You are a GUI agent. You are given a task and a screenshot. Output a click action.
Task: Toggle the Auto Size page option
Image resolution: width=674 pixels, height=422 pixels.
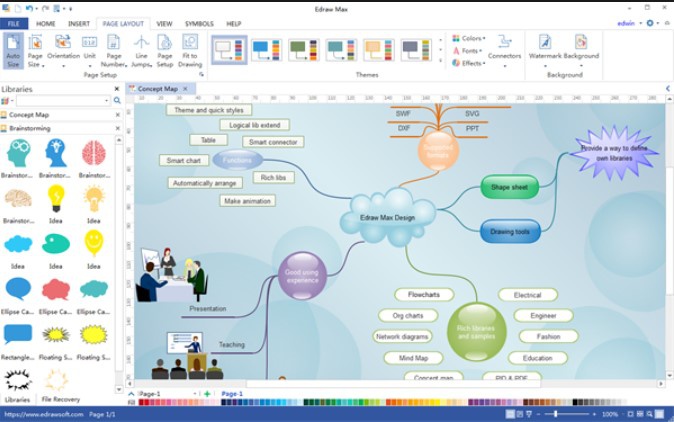click(13, 51)
